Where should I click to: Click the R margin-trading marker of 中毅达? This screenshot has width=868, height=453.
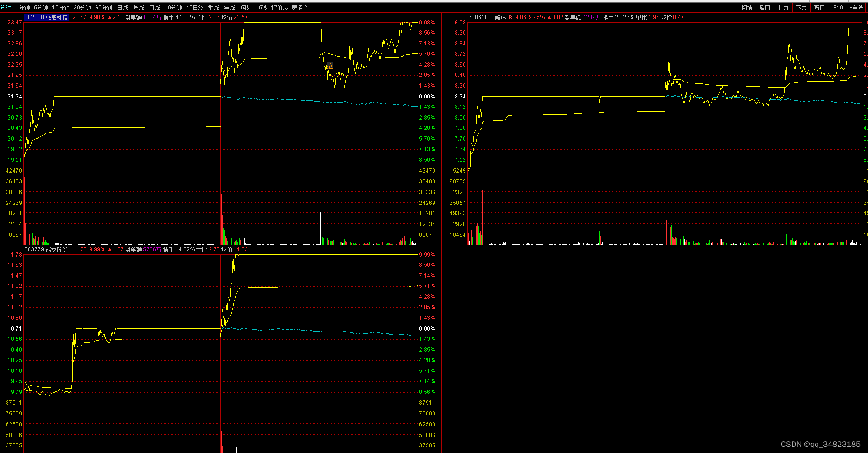(x=510, y=17)
